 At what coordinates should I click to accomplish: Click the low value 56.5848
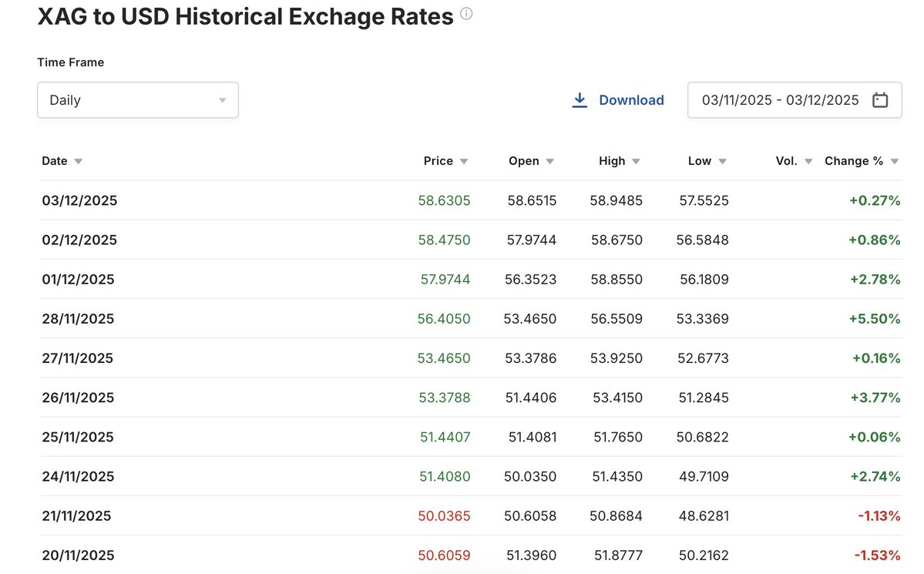[702, 240]
